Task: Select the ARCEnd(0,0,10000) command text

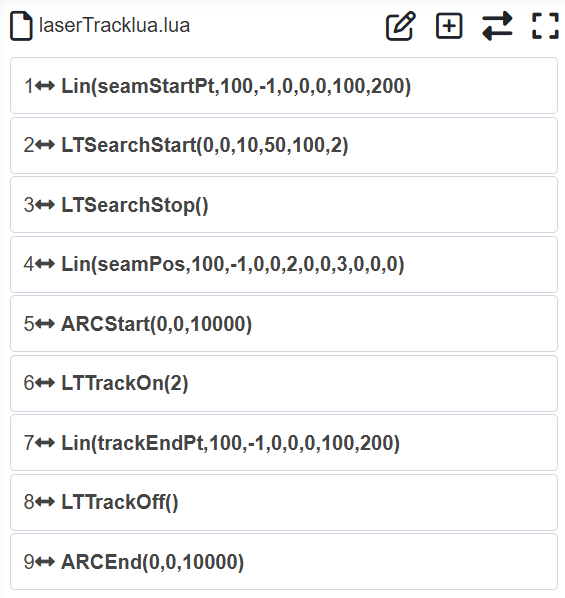Action: (153, 562)
